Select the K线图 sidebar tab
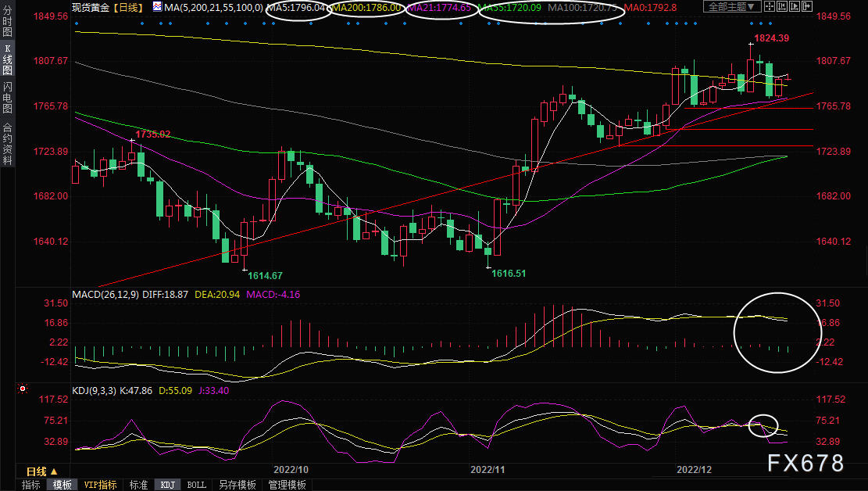 pos(7,59)
